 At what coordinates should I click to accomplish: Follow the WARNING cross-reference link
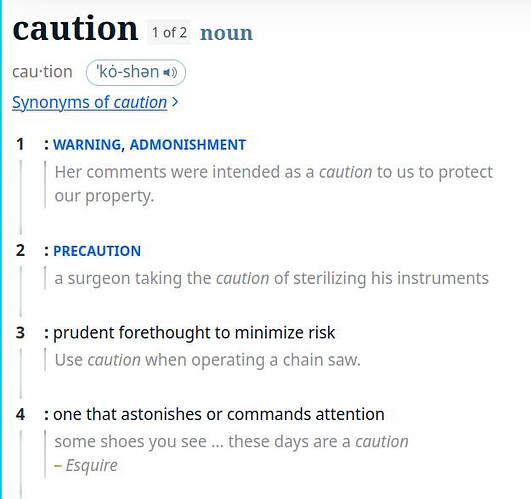coord(87,145)
